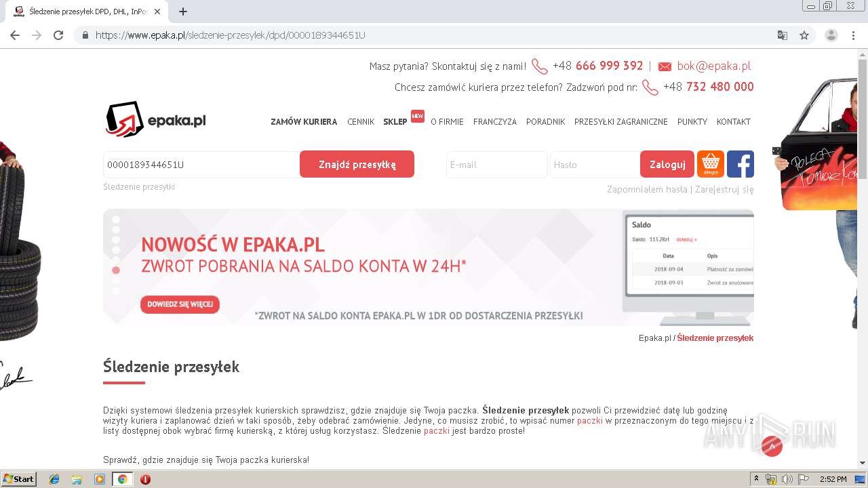
Task: Select the first banner slide dot
Action: click(x=116, y=220)
